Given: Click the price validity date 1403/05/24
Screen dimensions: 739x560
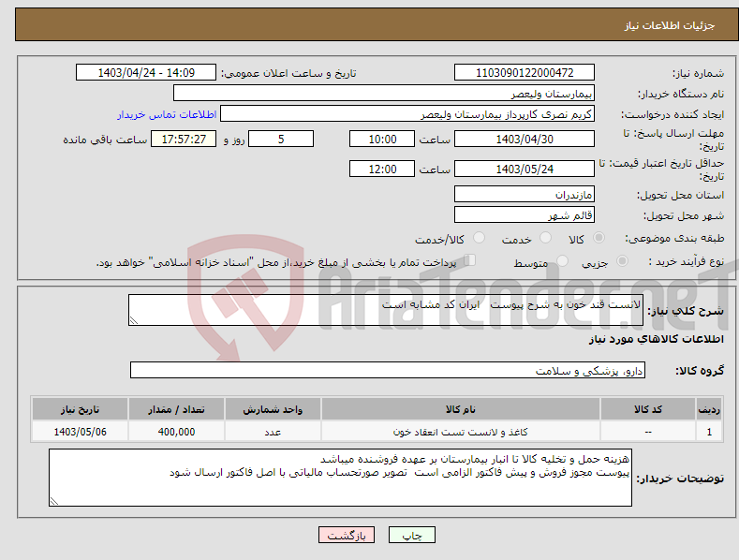Looking at the screenshot, I should coord(525,169).
